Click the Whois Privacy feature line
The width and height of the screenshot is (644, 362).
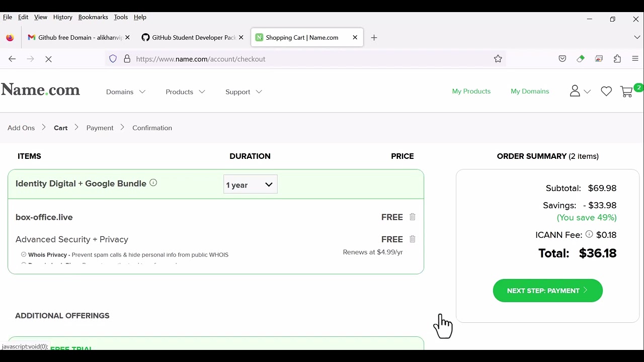125,255
